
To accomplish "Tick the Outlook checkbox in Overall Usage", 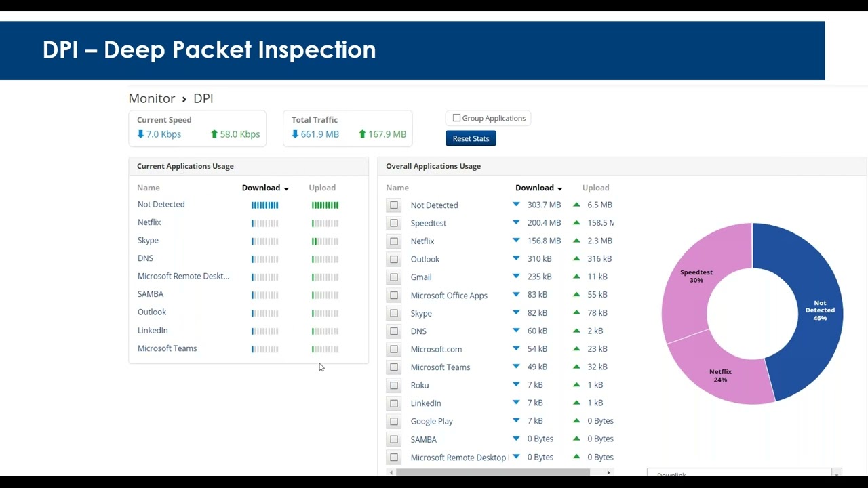I will [x=394, y=259].
